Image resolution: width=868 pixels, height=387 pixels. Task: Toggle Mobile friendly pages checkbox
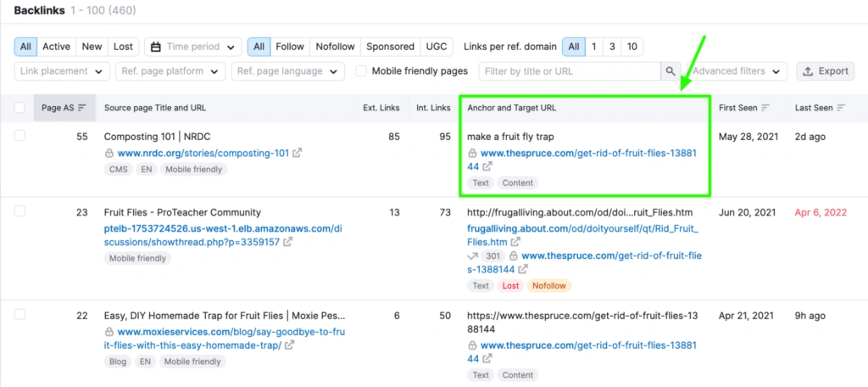tap(361, 71)
